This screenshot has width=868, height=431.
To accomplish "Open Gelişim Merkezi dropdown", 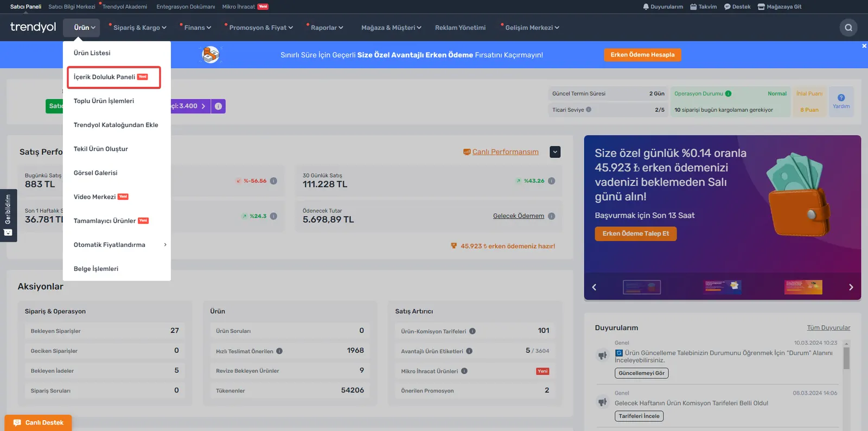I will (532, 28).
